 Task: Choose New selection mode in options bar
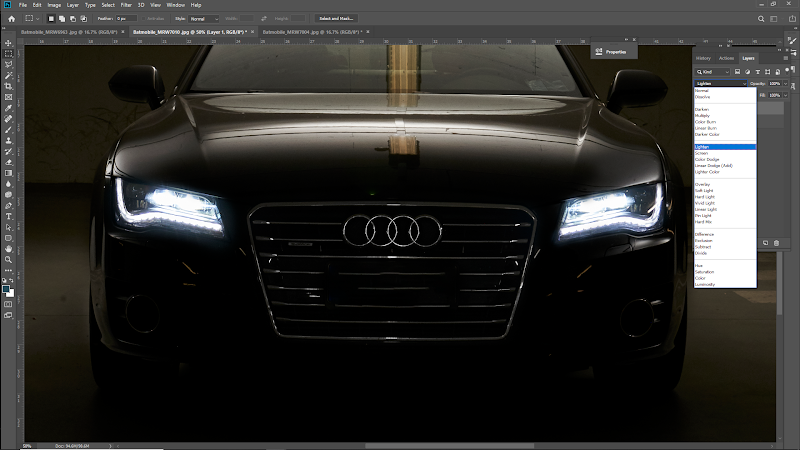click(51, 18)
